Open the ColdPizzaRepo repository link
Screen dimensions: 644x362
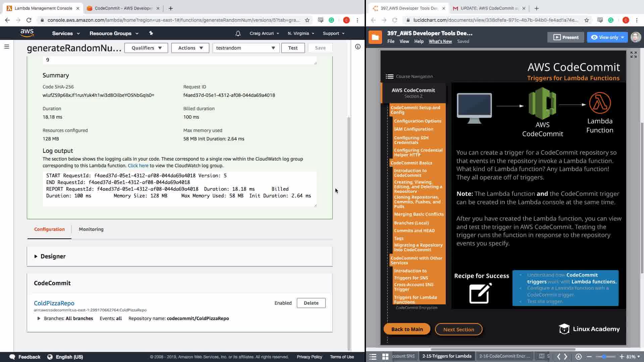tap(54, 303)
